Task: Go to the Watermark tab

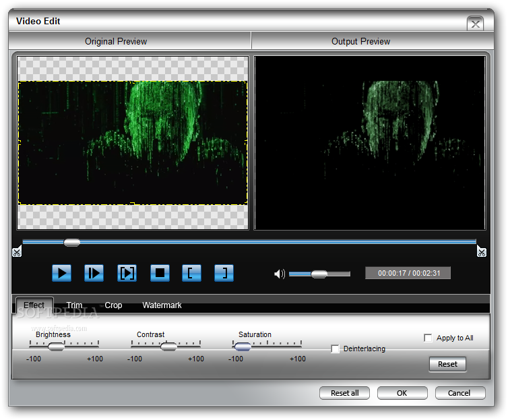Action: [x=162, y=305]
